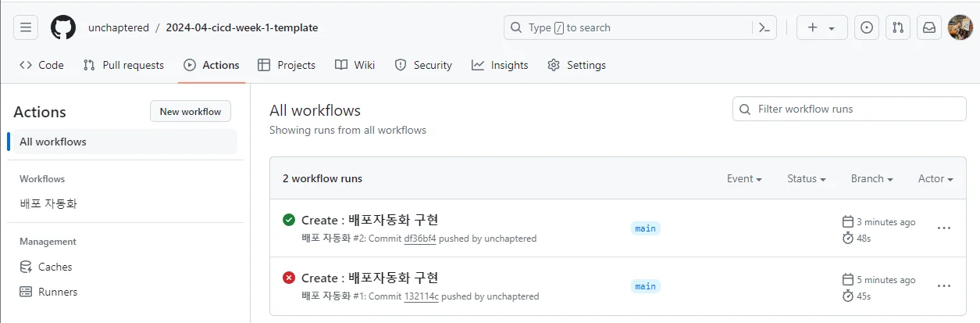Open options menu for workflow run #2
This screenshot has height=323, width=980.
[x=943, y=228]
